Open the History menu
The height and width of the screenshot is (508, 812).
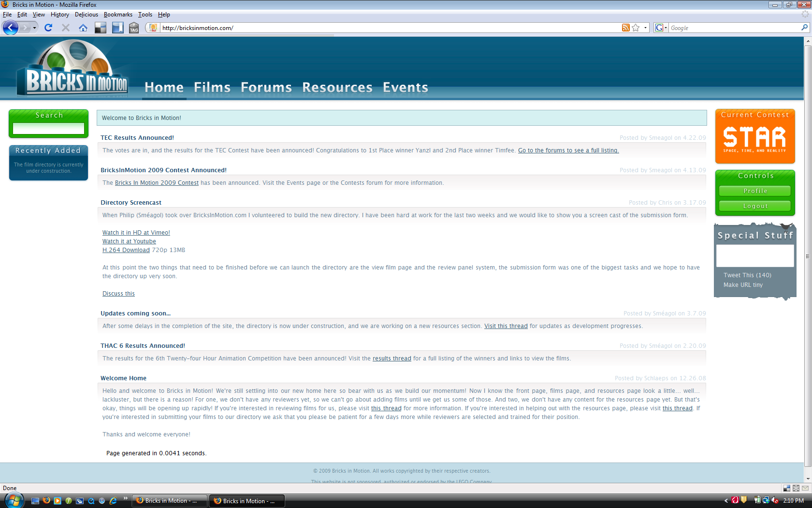60,15
